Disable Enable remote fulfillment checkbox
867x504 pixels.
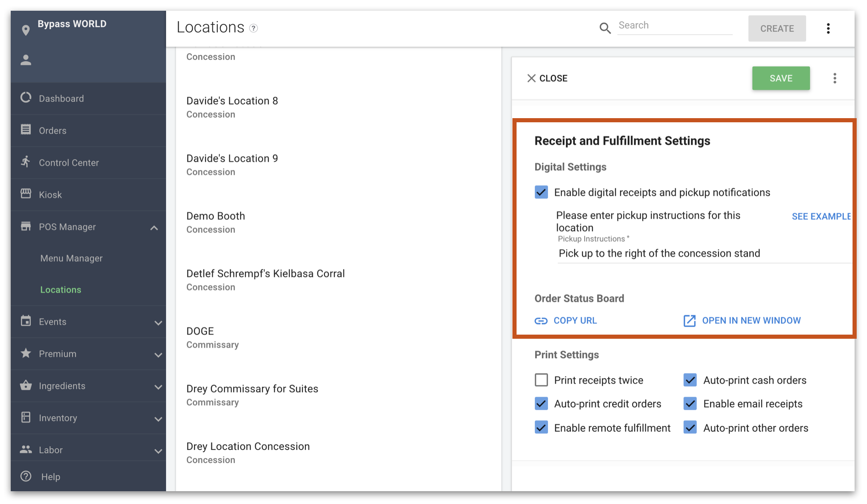tap(541, 427)
